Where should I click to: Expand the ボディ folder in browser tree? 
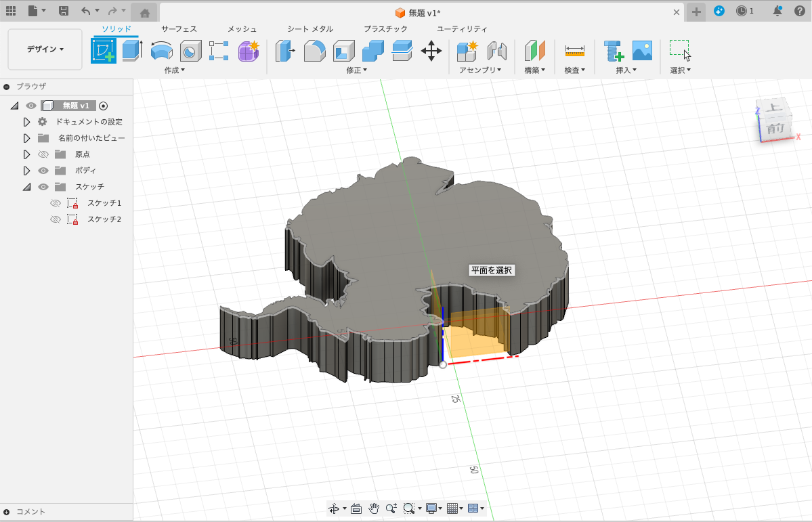point(27,171)
